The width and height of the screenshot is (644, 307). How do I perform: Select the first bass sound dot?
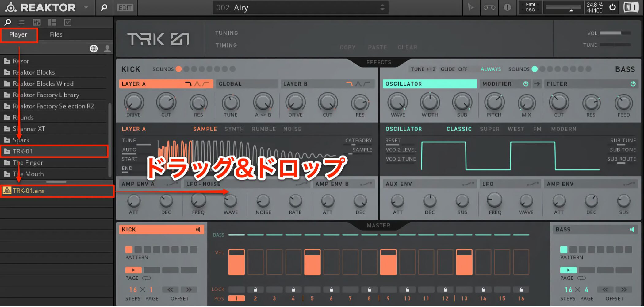pyautogui.click(x=535, y=69)
